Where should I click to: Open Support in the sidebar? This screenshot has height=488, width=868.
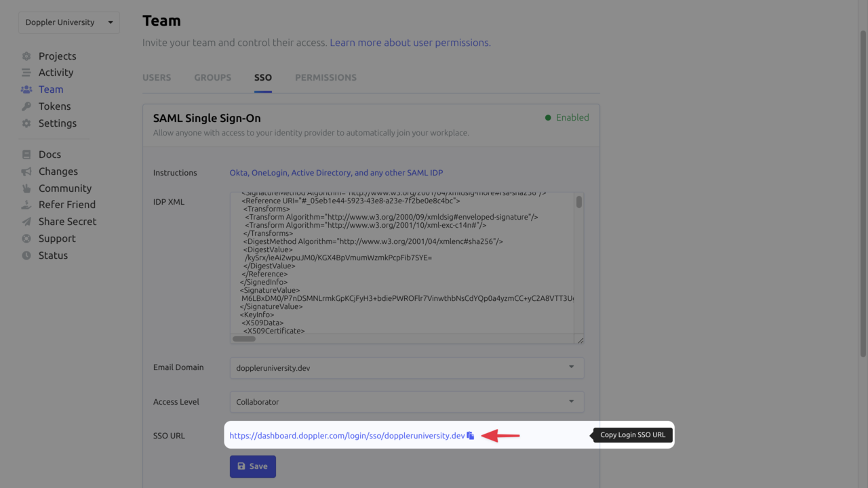57,239
